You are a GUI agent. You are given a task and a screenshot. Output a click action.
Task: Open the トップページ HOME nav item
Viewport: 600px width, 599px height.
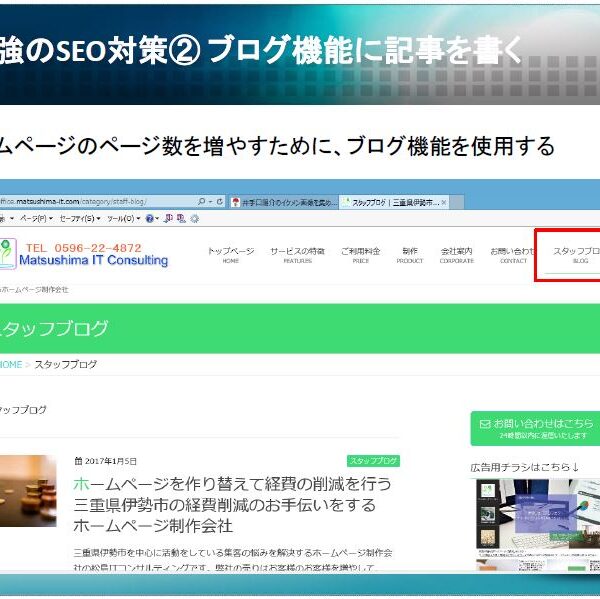coord(230,255)
